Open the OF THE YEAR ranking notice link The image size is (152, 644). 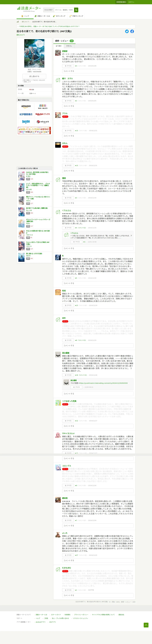click(49, 26)
